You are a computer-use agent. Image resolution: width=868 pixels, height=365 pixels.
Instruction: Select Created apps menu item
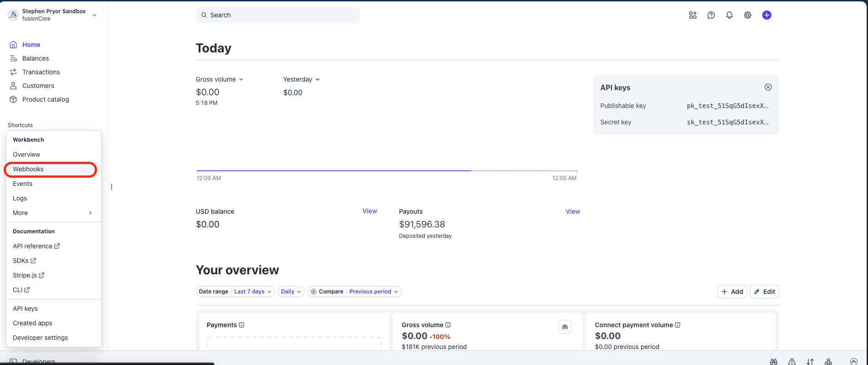(53, 323)
